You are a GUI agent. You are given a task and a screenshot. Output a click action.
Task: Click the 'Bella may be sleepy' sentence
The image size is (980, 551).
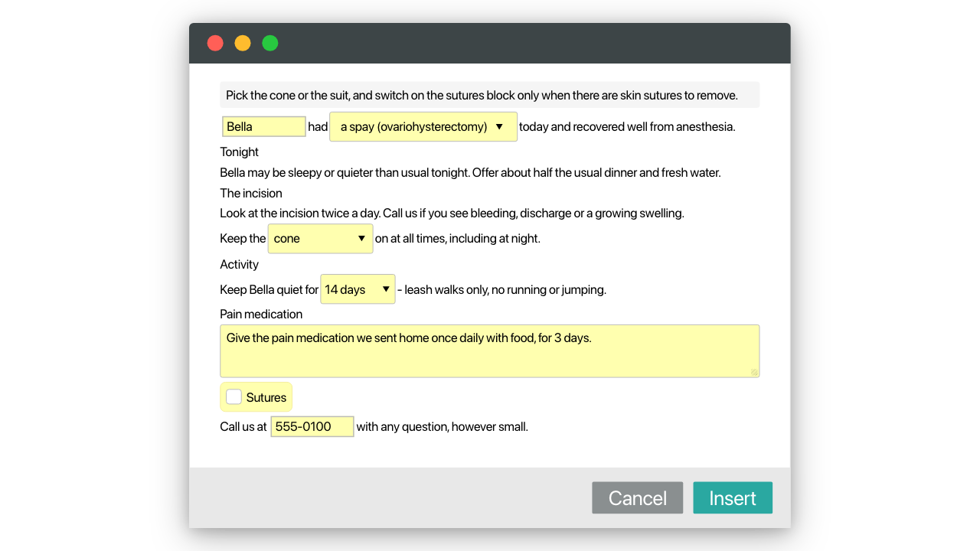[470, 172]
